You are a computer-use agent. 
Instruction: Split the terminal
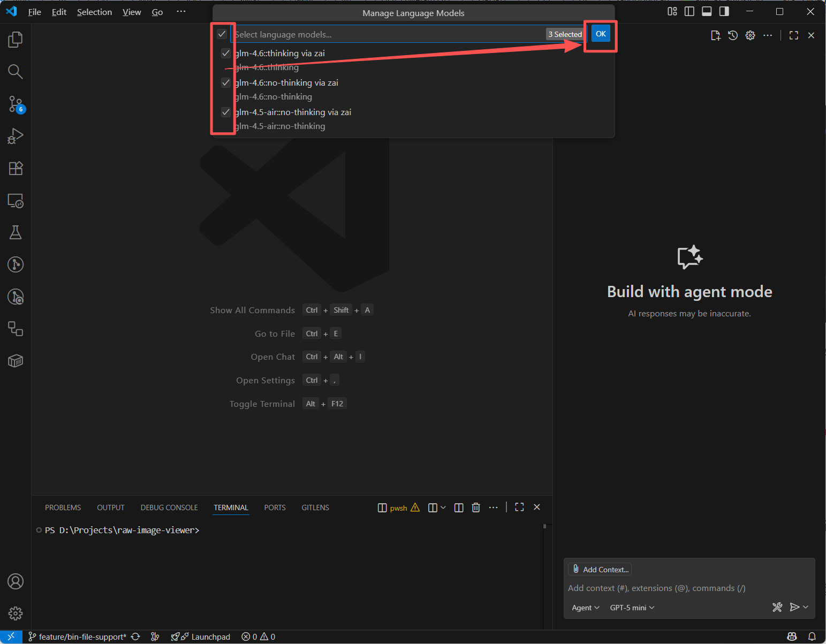[459, 507]
